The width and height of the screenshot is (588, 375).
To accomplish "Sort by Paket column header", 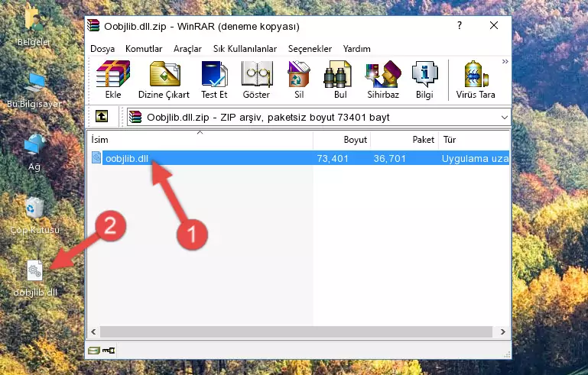I will 404,140.
